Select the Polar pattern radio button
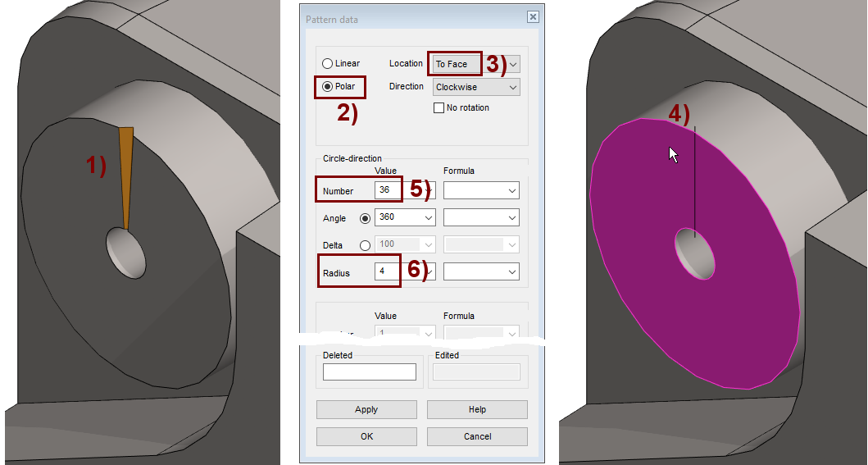 pyautogui.click(x=328, y=87)
